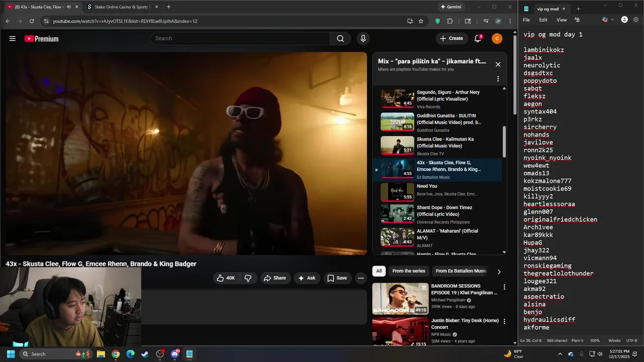Reload the page in Chrome
Screen dimensions: 644x362
click(x=32, y=21)
